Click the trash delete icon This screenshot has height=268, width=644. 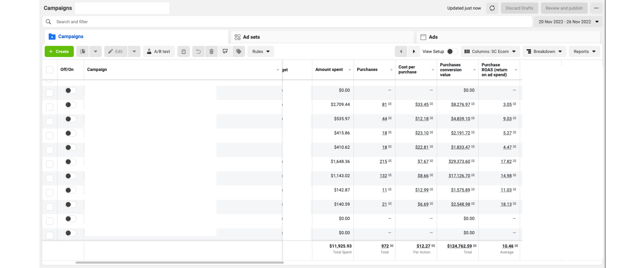211,51
